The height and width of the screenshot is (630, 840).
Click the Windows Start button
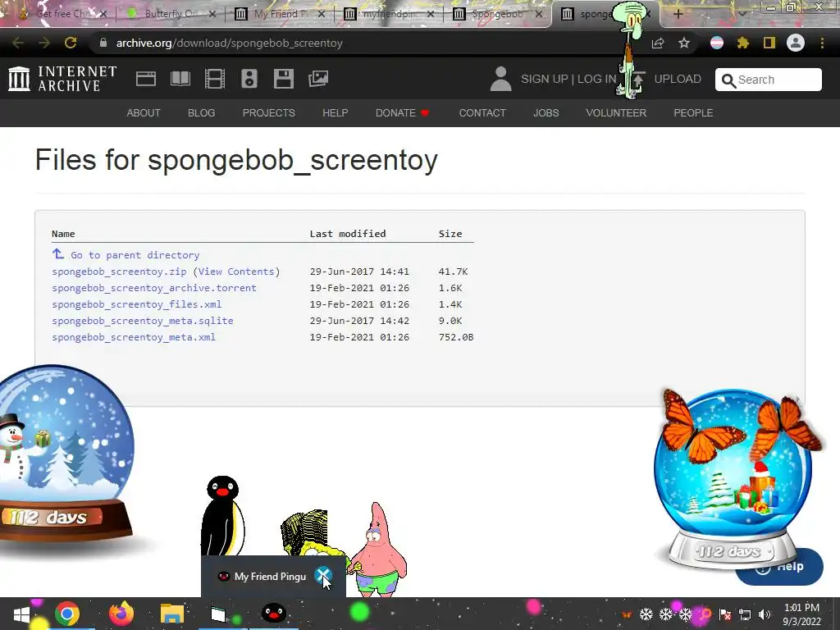tap(22, 614)
